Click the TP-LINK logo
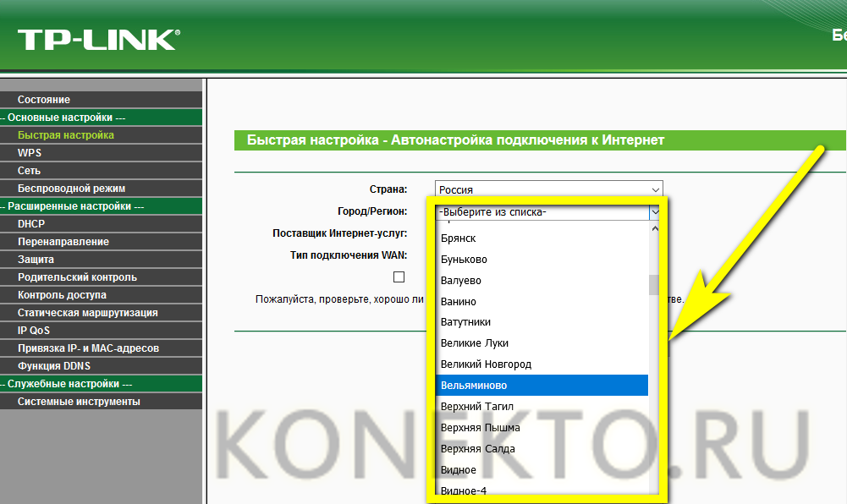 point(99,41)
